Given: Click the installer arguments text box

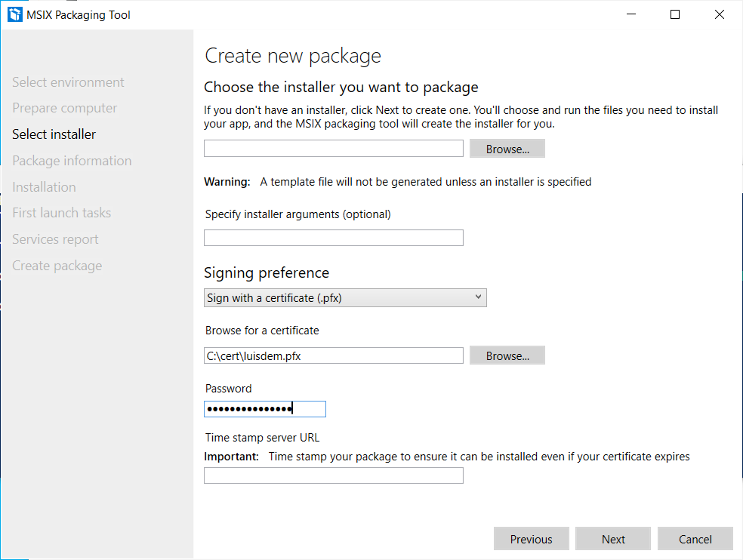Looking at the screenshot, I should pyautogui.click(x=333, y=238).
